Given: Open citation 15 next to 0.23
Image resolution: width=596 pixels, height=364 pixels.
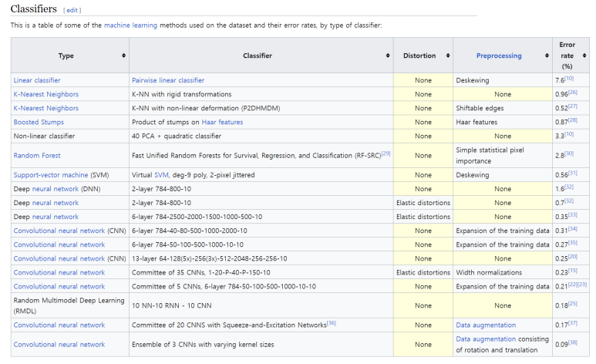Looking at the screenshot, I should 573,271.
